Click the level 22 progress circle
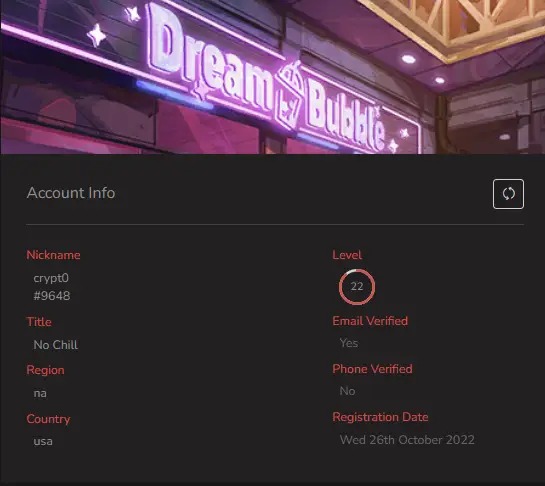Image resolution: width=545 pixels, height=486 pixels. tap(357, 287)
